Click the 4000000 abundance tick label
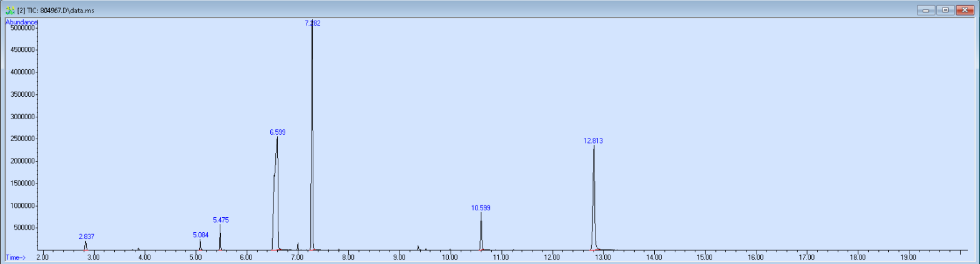The height and width of the screenshot is (264, 980). tap(22, 72)
